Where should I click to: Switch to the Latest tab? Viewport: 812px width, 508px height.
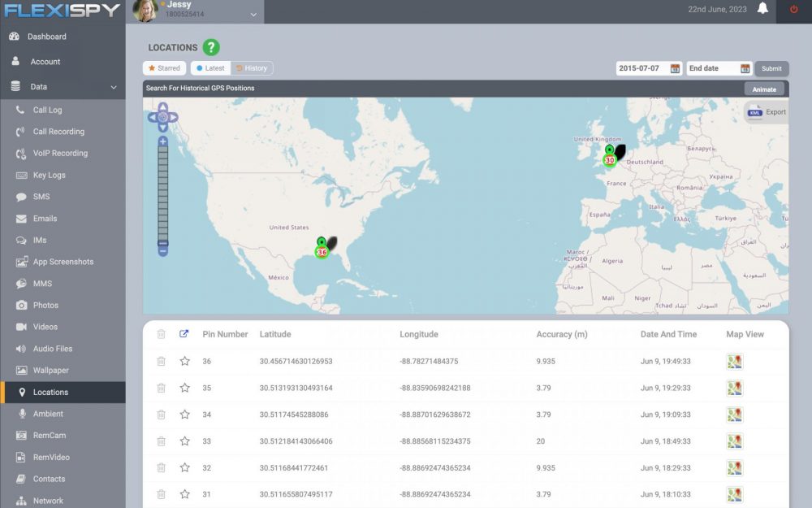[211, 68]
